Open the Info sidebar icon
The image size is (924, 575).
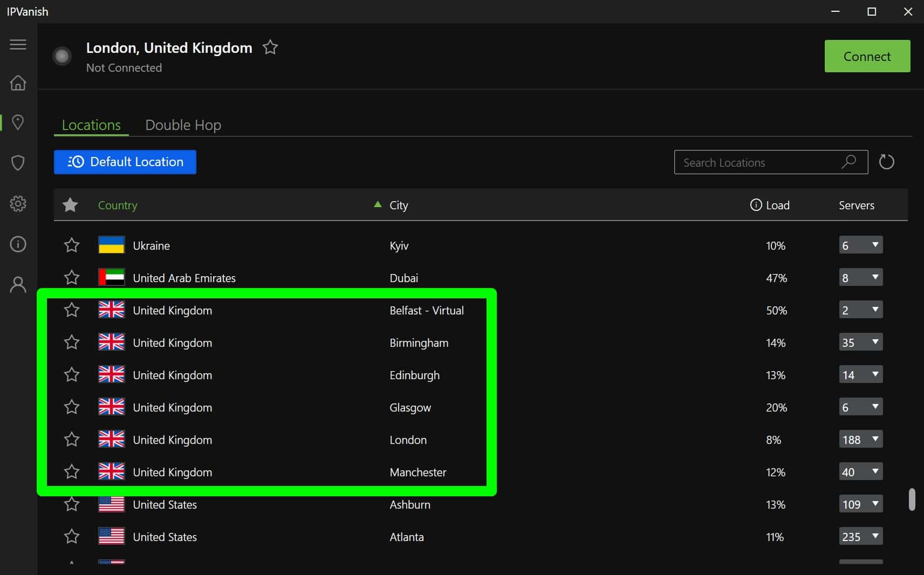[x=18, y=244]
